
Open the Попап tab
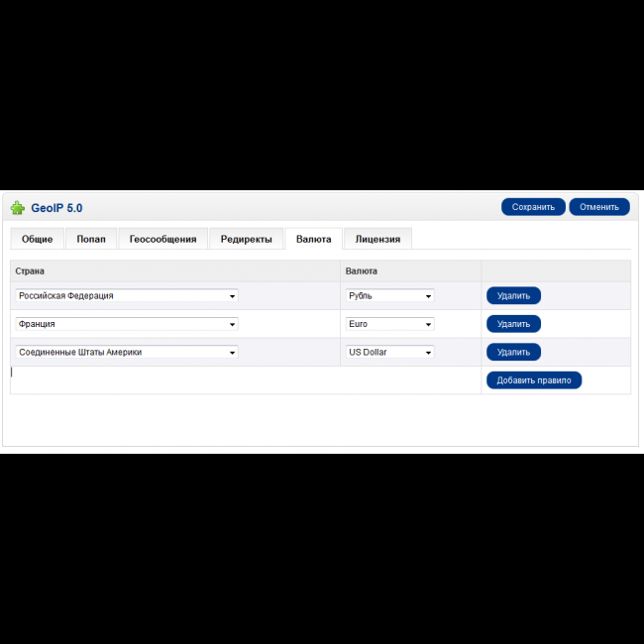click(91, 239)
